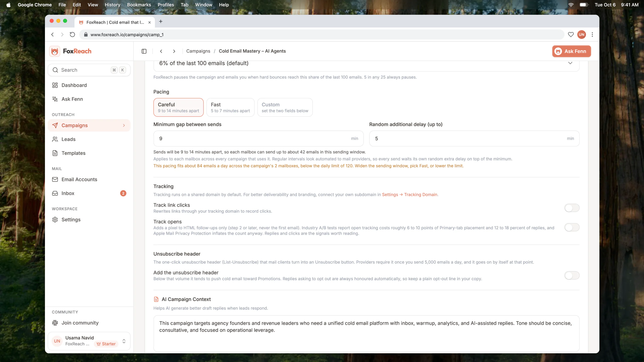The height and width of the screenshot is (362, 644).
Task: Close the FoxReach browser tab
Action: pyautogui.click(x=150, y=22)
